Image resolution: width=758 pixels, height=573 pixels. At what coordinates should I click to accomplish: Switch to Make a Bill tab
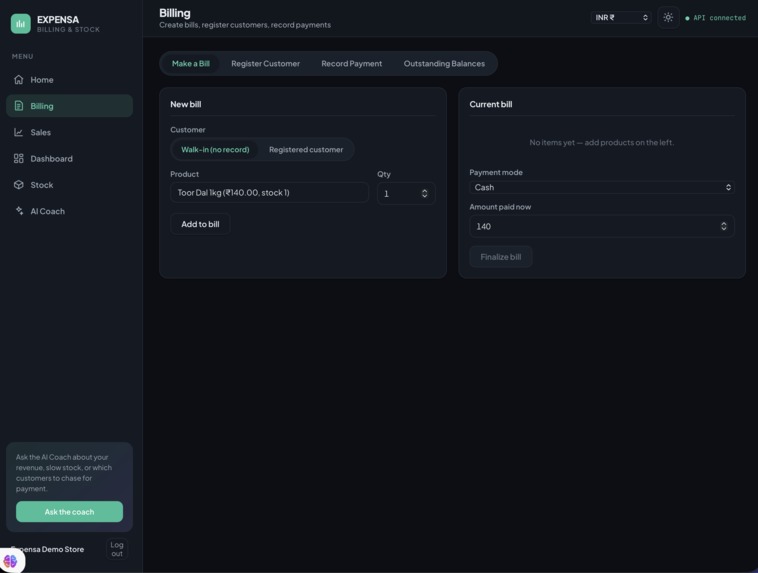click(190, 63)
